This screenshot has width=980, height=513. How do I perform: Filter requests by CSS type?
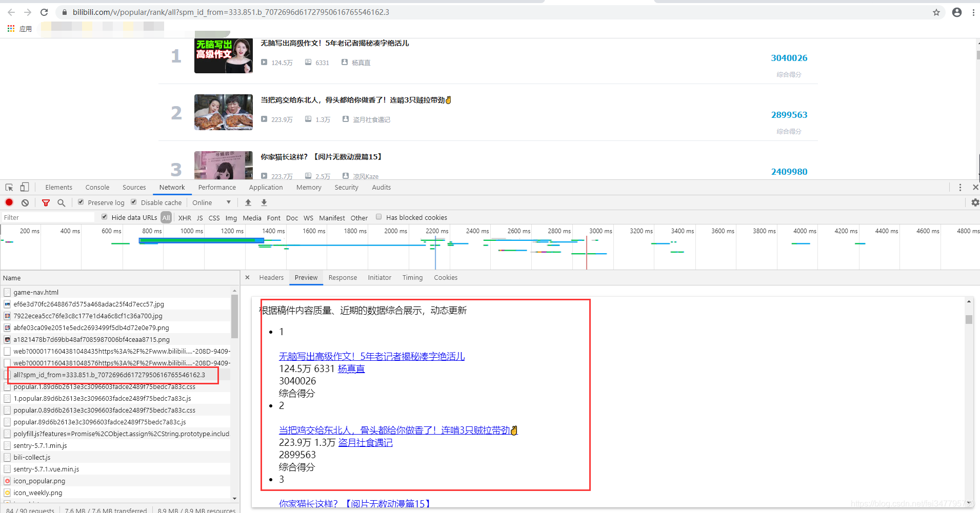point(214,218)
